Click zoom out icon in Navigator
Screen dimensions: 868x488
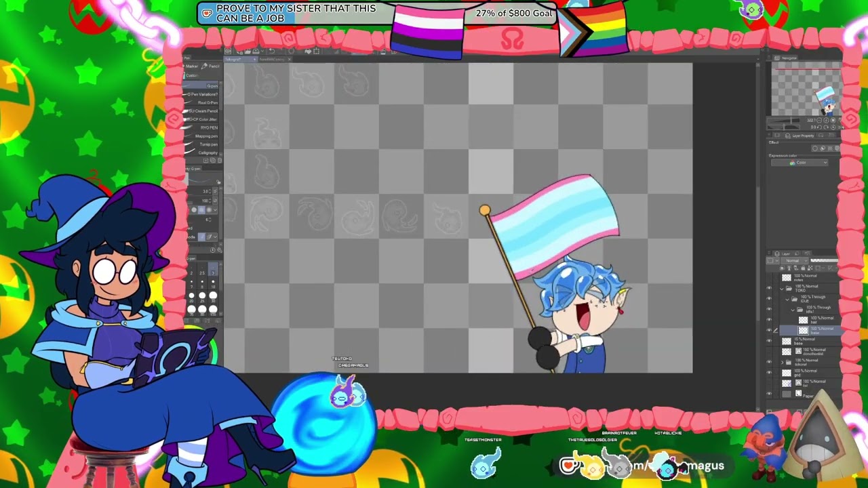coord(819,120)
